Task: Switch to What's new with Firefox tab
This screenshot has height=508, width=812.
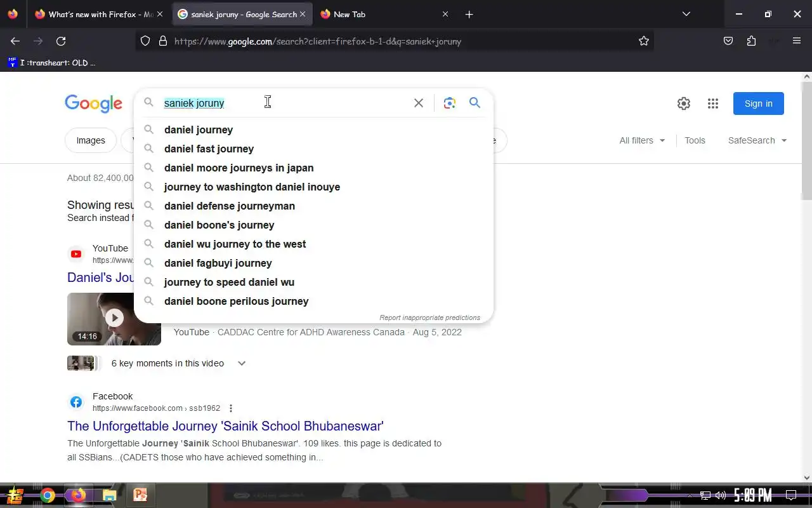Action: pos(100,14)
